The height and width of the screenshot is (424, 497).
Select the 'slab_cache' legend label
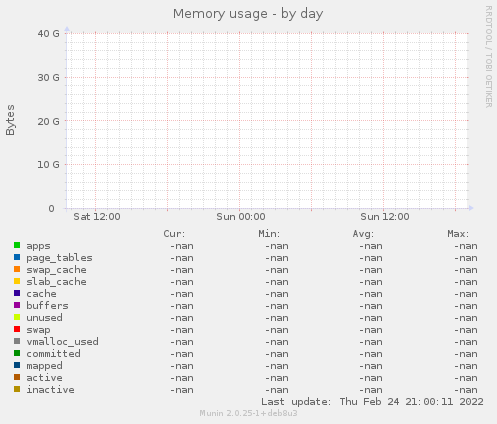56,282
